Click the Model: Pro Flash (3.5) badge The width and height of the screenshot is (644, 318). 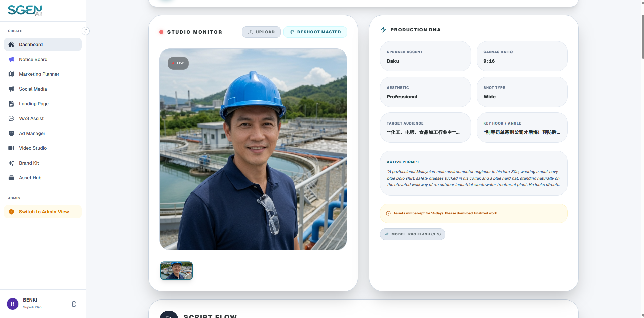(413, 234)
